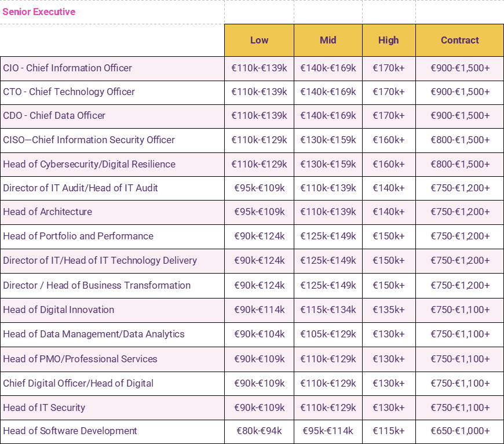This screenshot has height=444, width=504.
Task: Select the CDO - Chief Data Officer cell
Action: [x=54, y=115]
